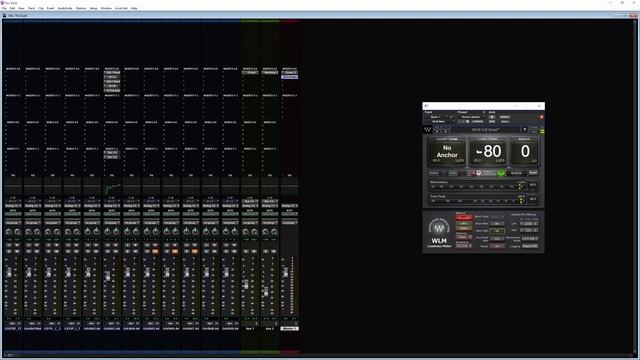Select the Master 1 track name
Screen dimensions: 640x360
pyautogui.click(x=289, y=328)
